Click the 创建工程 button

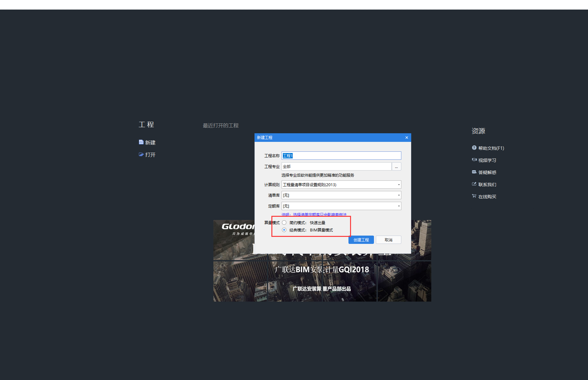point(361,240)
